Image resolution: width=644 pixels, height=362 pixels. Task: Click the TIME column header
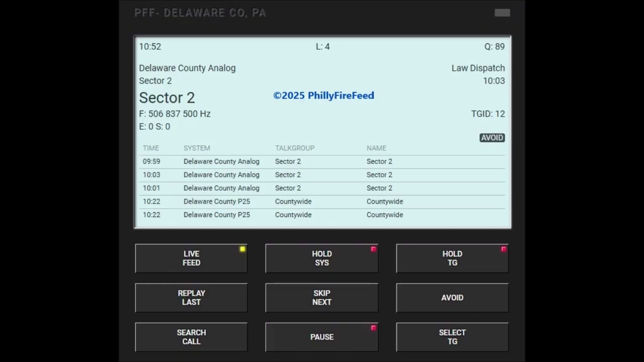[x=151, y=148]
